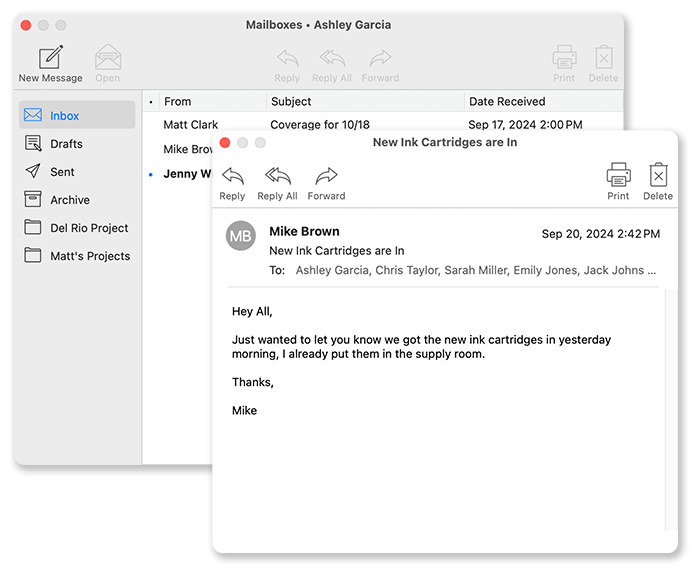Select the Mike Brown row in message list
Screen dimensions: 693x571
click(178, 149)
